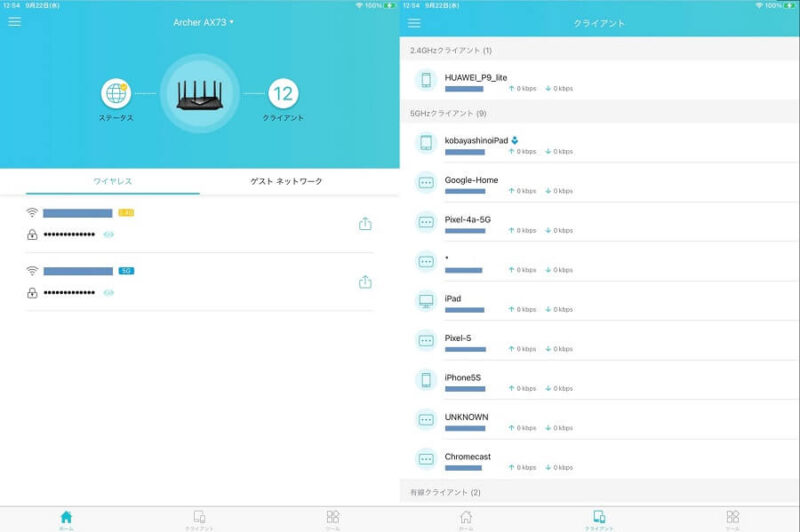Open Pixel-4a-5G client entry
Image resolution: width=800 pixels, height=532 pixels.
coord(599,222)
